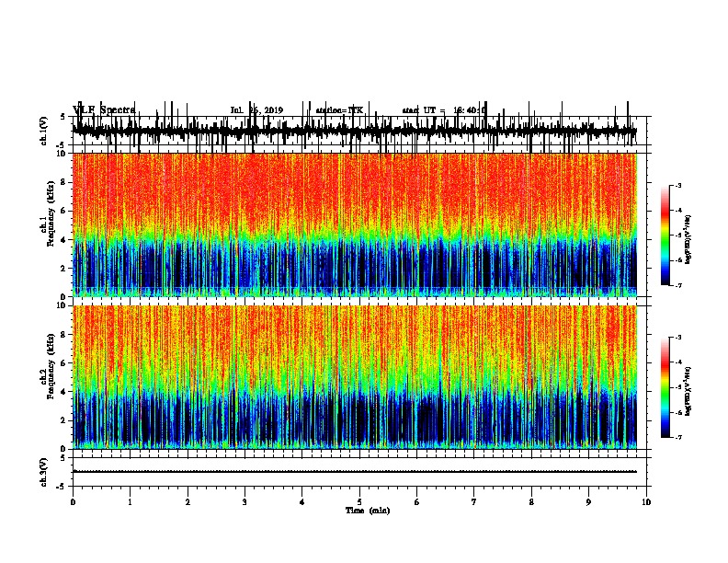The width and height of the screenshot is (728, 563).
Task: Click the ch.1 "Frequency (kHz)" axis label
Action: tap(50, 213)
